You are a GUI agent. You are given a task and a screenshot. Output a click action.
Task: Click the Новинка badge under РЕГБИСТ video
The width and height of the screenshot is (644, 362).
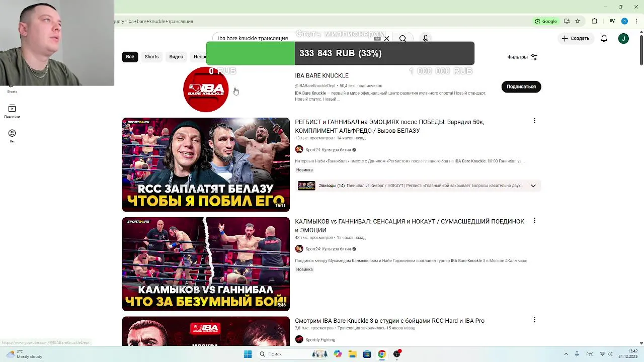pos(304,170)
